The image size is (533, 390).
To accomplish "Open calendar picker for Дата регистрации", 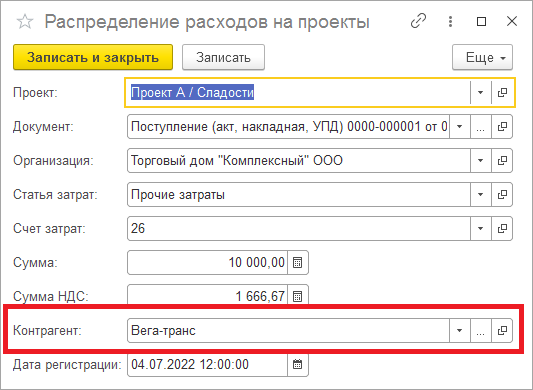I will (298, 364).
